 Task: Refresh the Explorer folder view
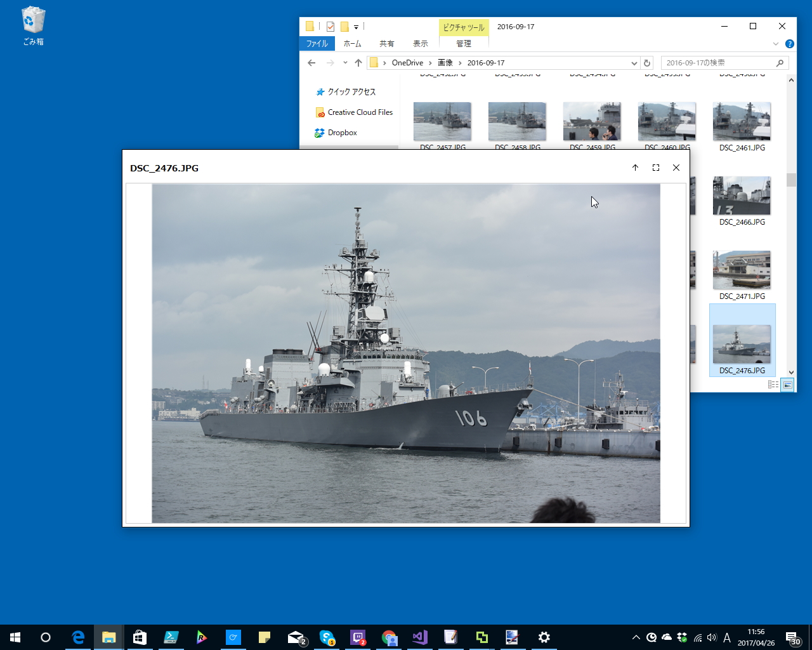(x=647, y=63)
